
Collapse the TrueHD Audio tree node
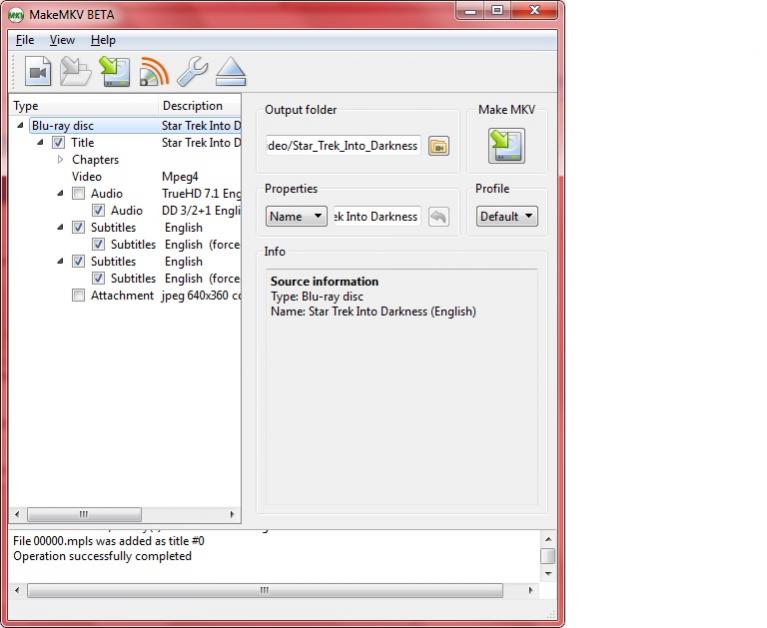point(60,194)
